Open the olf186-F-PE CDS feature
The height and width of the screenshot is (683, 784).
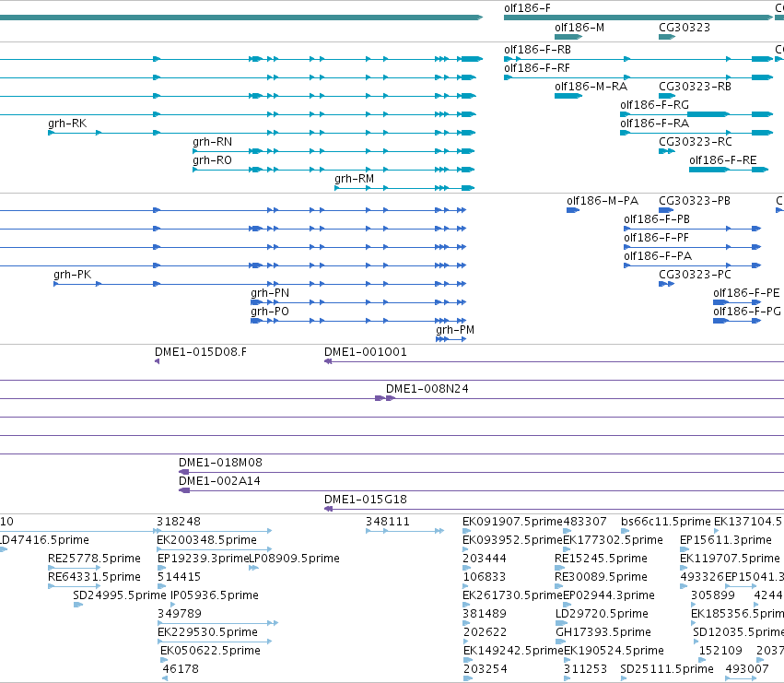(x=737, y=302)
